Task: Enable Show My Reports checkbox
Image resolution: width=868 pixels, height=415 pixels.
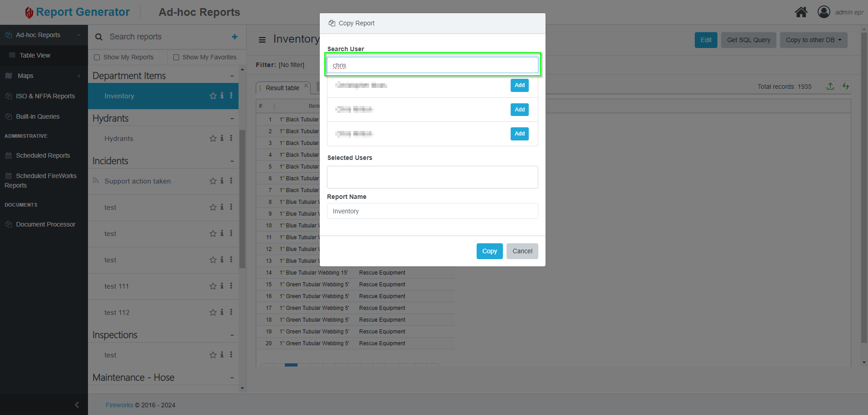Action: point(97,57)
